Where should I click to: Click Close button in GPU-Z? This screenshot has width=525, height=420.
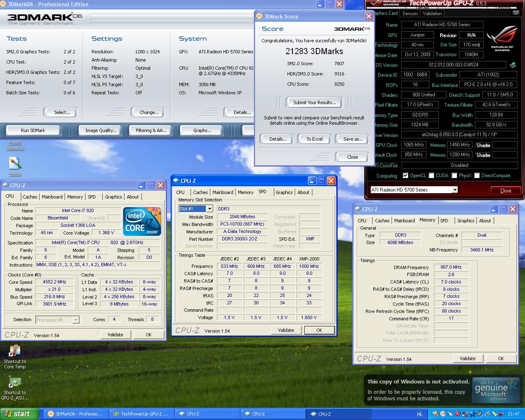(x=506, y=191)
